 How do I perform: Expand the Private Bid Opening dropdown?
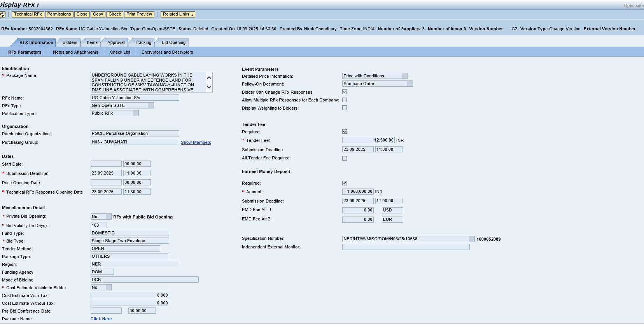click(108, 217)
